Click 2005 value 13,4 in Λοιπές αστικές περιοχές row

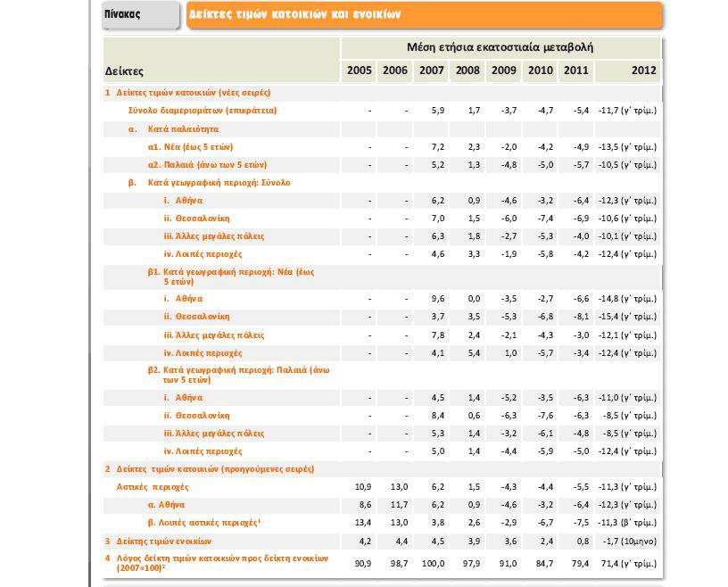[362, 523]
